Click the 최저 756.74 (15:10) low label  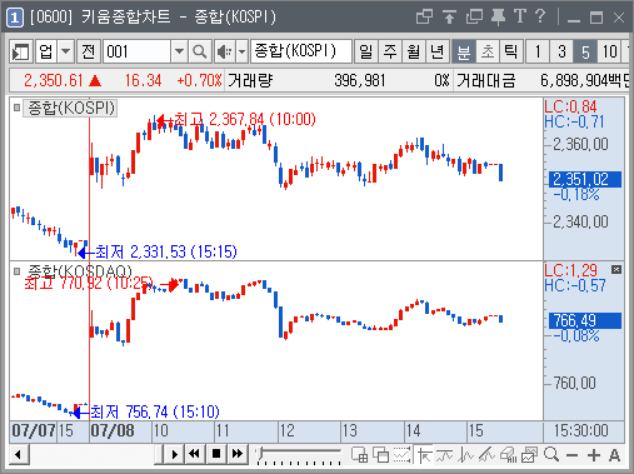click(x=155, y=412)
